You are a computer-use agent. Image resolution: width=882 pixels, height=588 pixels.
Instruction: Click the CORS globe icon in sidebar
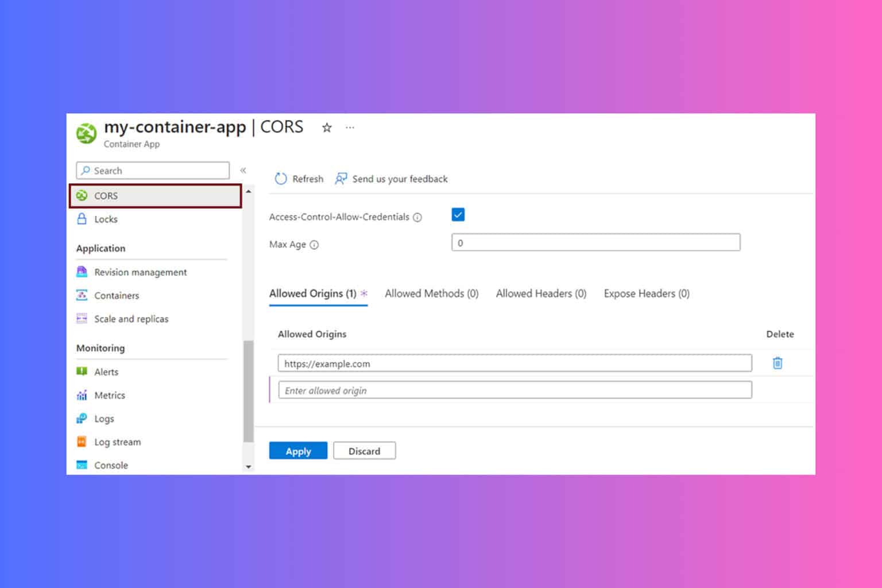coord(82,196)
